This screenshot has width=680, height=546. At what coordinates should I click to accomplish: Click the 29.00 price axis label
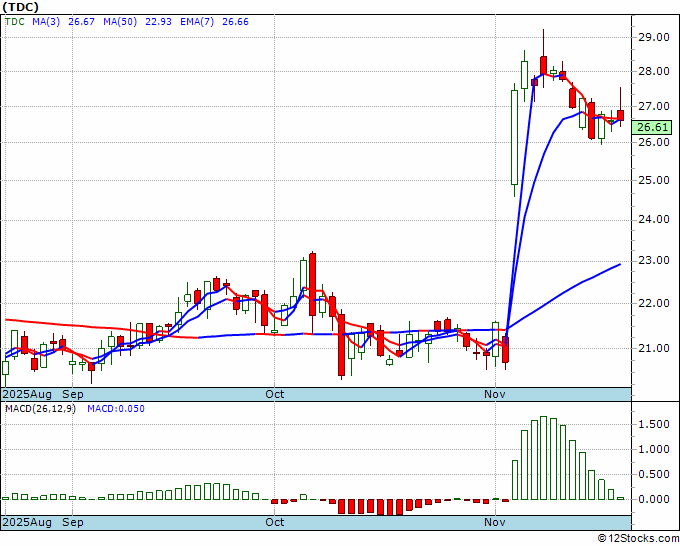coord(653,37)
